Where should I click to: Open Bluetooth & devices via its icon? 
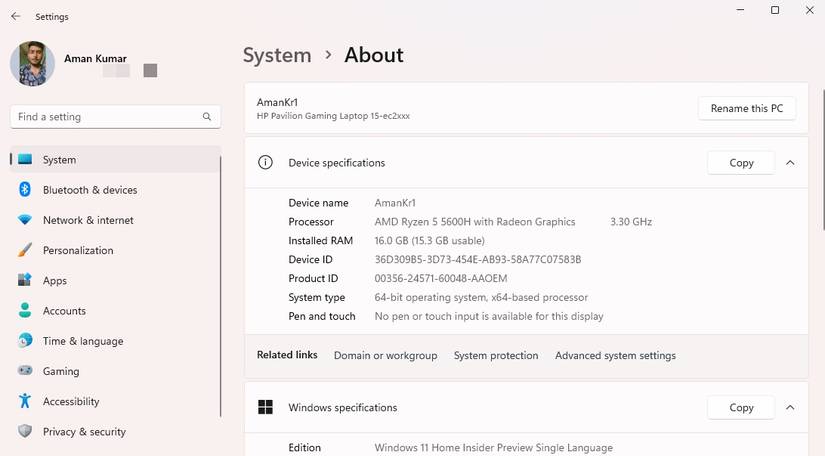25,190
